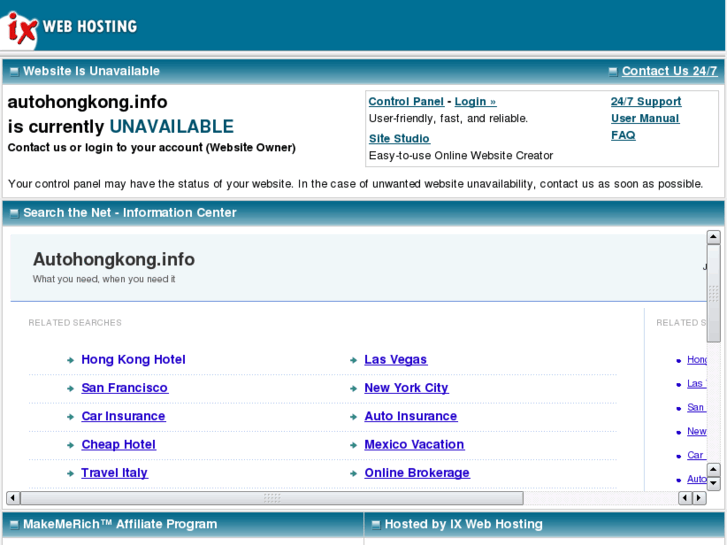The image size is (727, 545).
Task: Click arrow icon beside Las Vegas
Action: point(353,360)
